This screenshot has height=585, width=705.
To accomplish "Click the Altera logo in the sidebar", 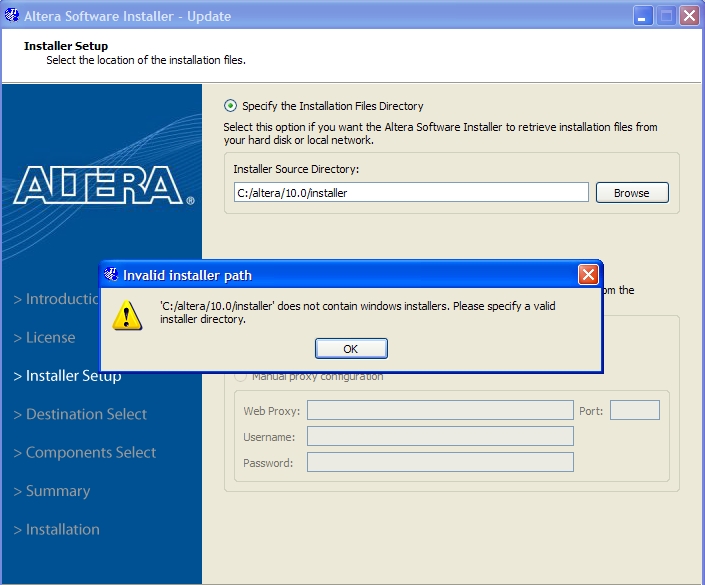I will 103,185.
